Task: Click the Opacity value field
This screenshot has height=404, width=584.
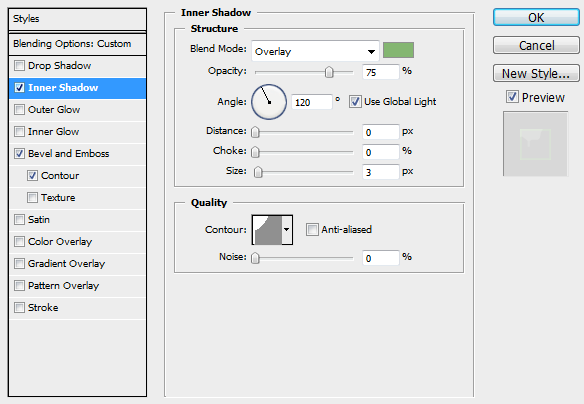Action: [x=380, y=72]
